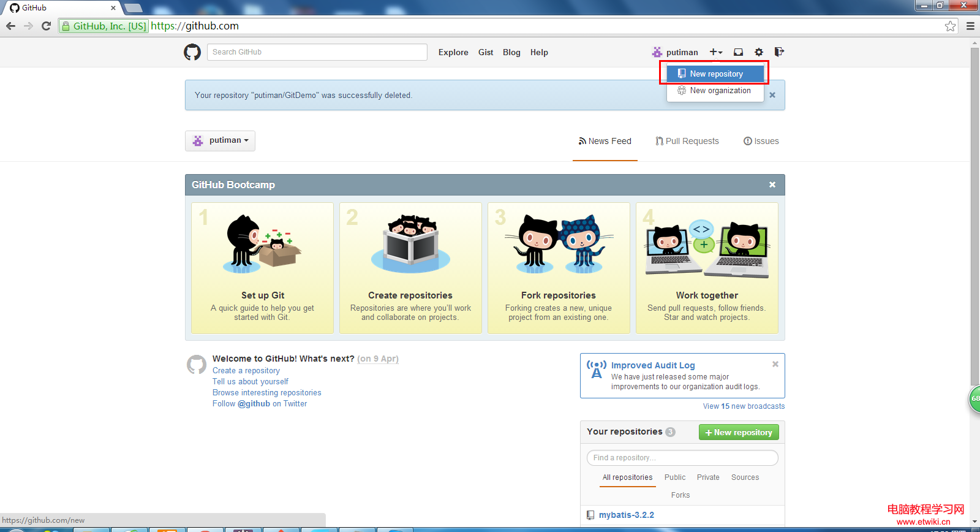Click the putiman username in header
This screenshot has width=980, height=532.
pyautogui.click(x=682, y=52)
